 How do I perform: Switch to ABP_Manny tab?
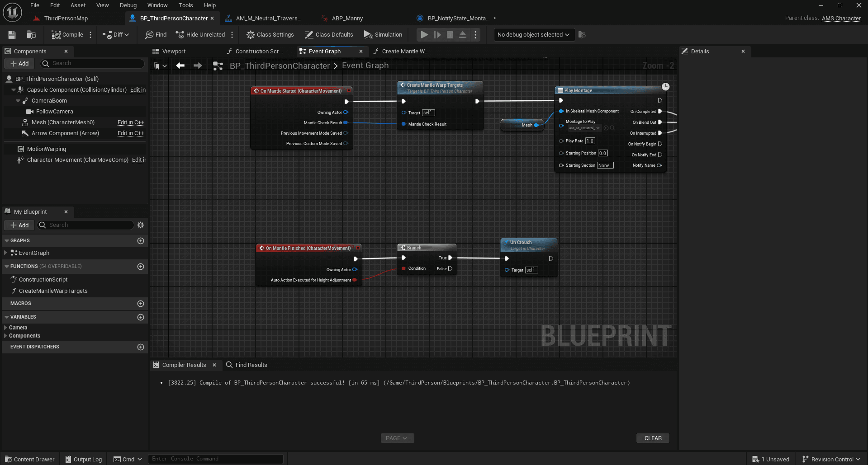347,19
